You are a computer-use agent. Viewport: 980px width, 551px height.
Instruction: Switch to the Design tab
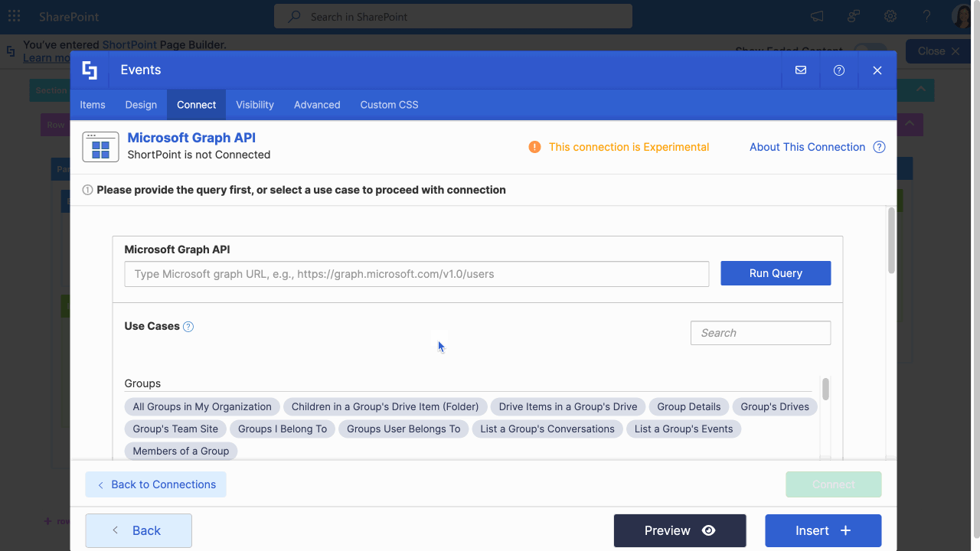tap(141, 105)
